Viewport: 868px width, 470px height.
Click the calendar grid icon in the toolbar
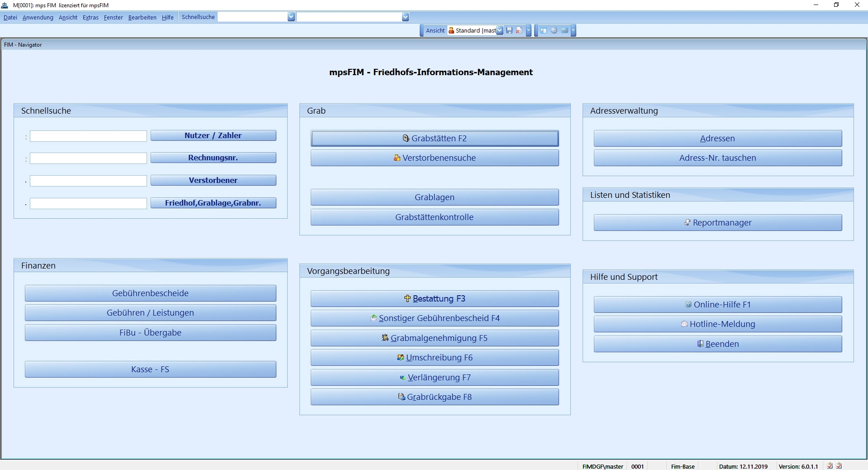pos(564,30)
